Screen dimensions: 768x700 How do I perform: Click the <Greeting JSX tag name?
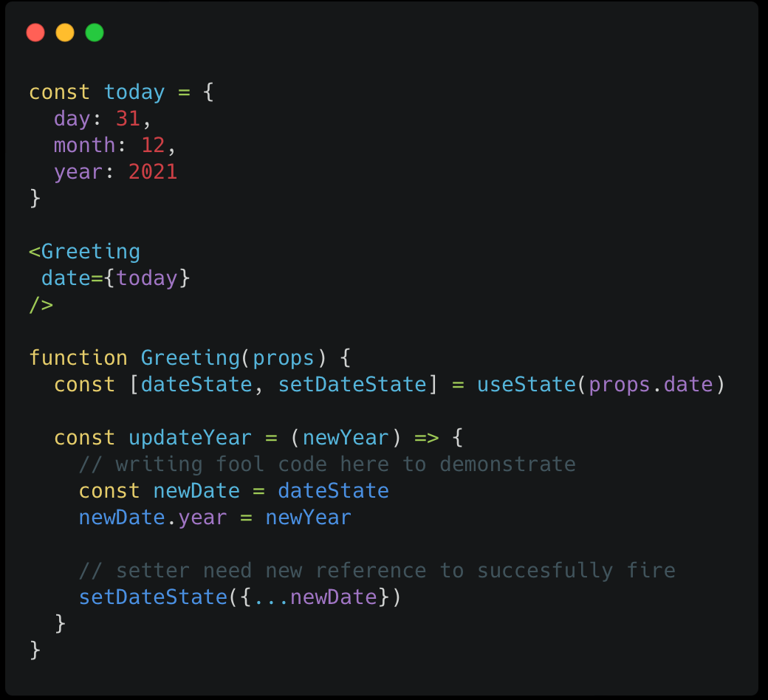point(85,252)
